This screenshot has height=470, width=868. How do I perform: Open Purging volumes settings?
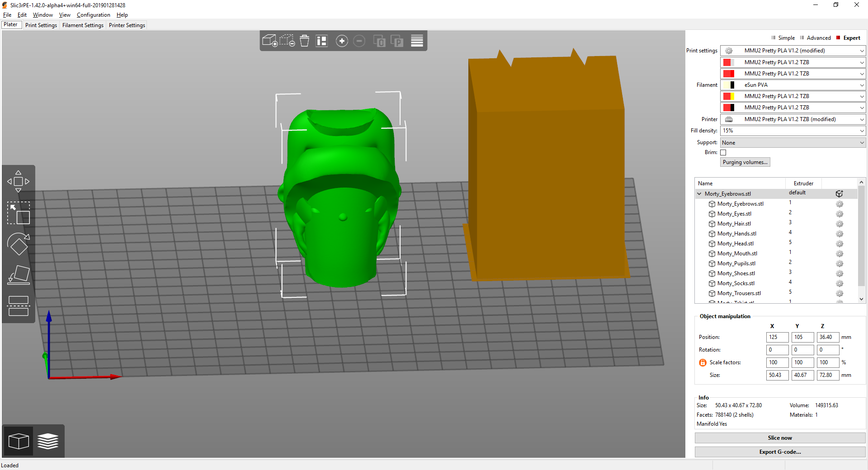(745, 162)
